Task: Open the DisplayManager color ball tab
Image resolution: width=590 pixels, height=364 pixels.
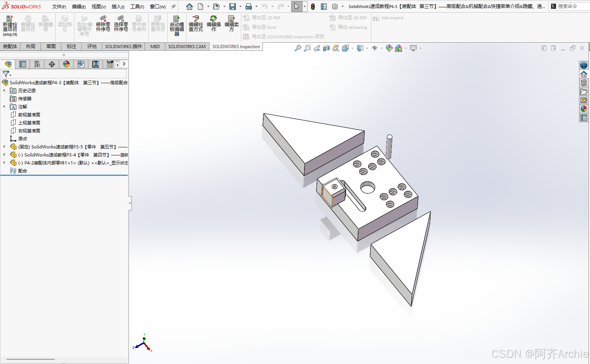Action: pyautogui.click(x=66, y=64)
